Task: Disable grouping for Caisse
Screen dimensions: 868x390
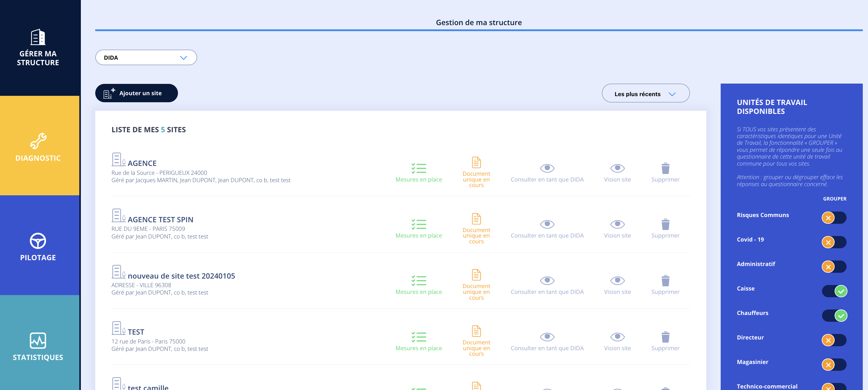Action: click(834, 291)
